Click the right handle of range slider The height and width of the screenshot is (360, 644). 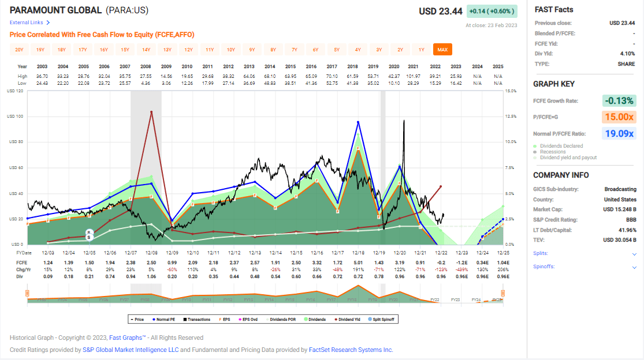pyautogui.click(x=502, y=293)
